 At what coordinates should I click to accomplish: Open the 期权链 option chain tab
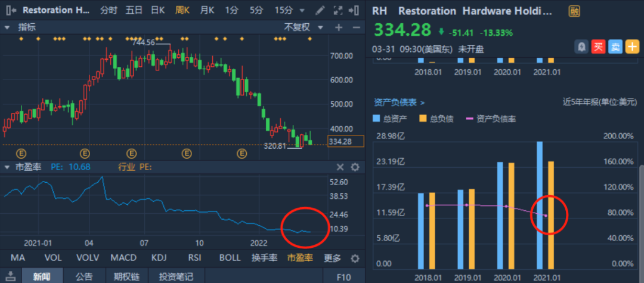point(126,276)
